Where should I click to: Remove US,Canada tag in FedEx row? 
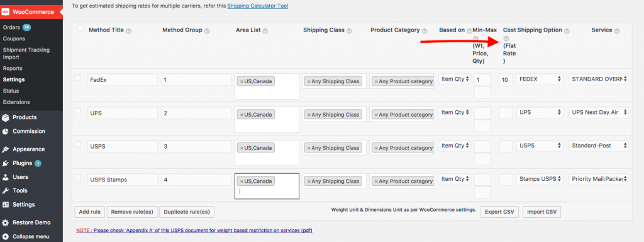pyautogui.click(x=241, y=81)
